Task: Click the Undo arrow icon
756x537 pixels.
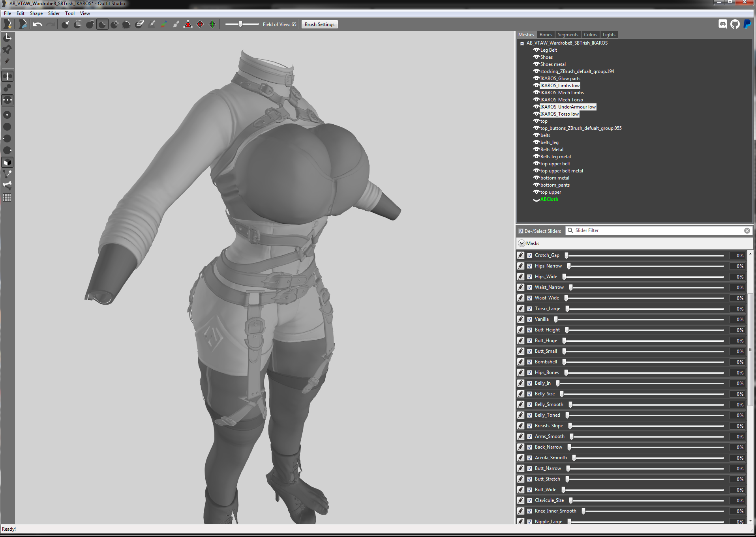Action: click(x=38, y=24)
